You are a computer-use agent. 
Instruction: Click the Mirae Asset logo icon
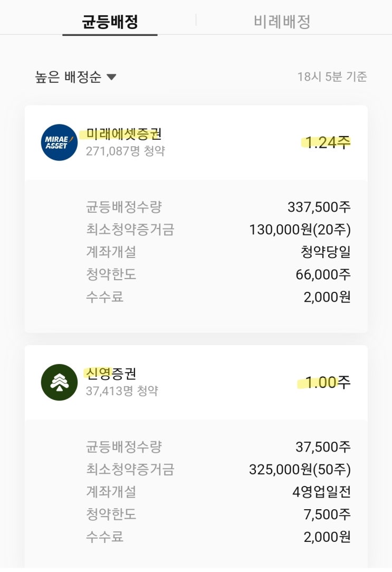coord(59,142)
